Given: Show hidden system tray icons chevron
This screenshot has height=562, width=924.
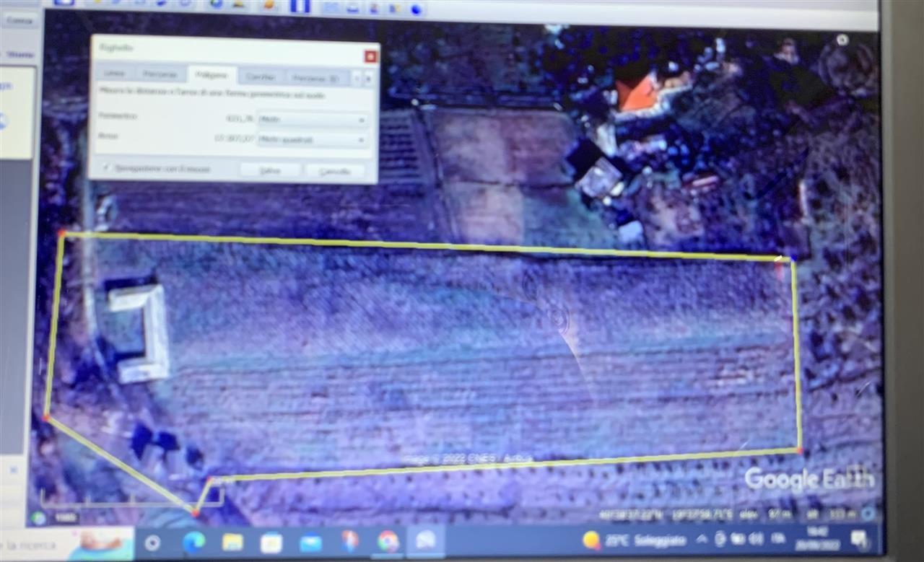Looking at the screenshot, I should coord(701,539).
